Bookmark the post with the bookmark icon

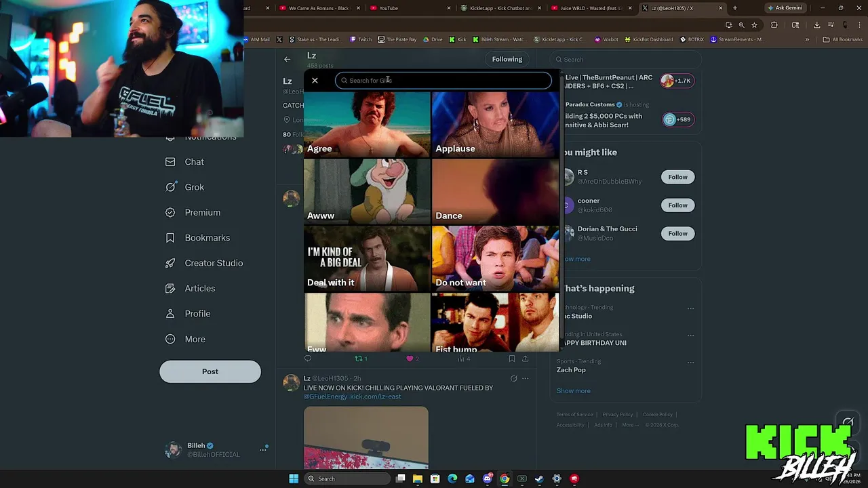(x=511, y=359)
